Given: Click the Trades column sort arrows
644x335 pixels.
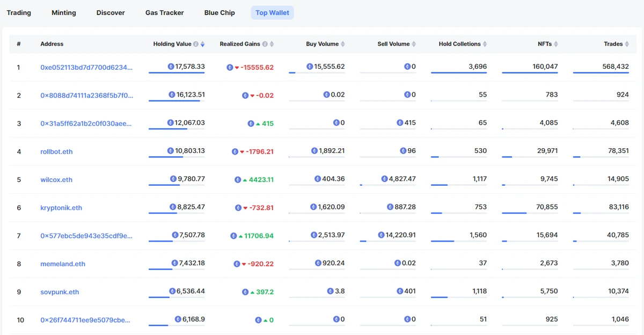Looking at the screenshot, I should [x=627, y=44].
